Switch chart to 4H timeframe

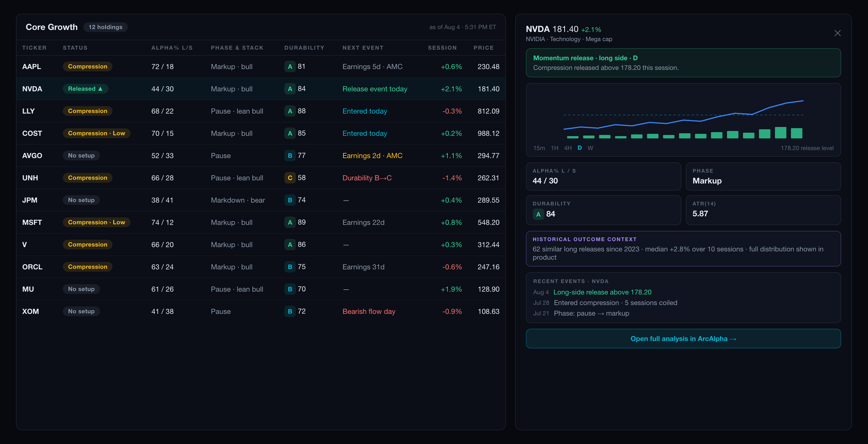[x=568, y=148]
